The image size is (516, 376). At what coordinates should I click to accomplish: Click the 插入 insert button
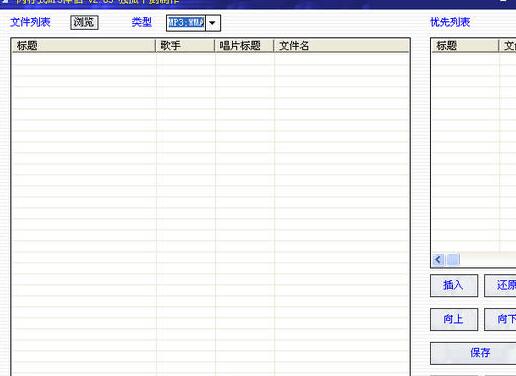(x=454, y=285)
